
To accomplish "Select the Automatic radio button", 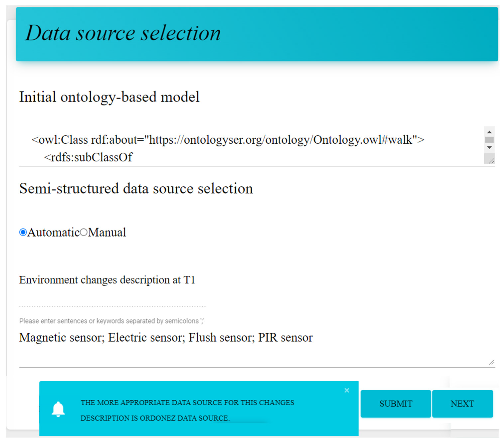I will click(x=23, y=232).
